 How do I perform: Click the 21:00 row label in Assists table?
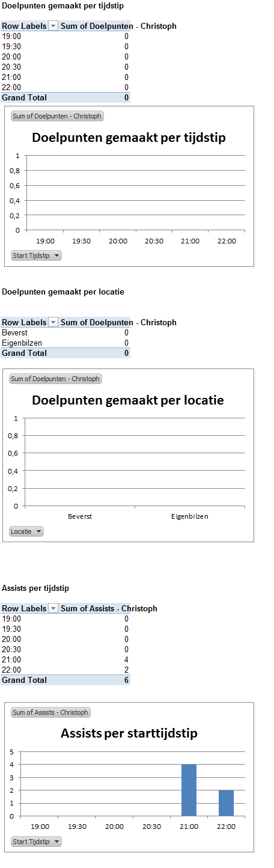click(11, 659)
